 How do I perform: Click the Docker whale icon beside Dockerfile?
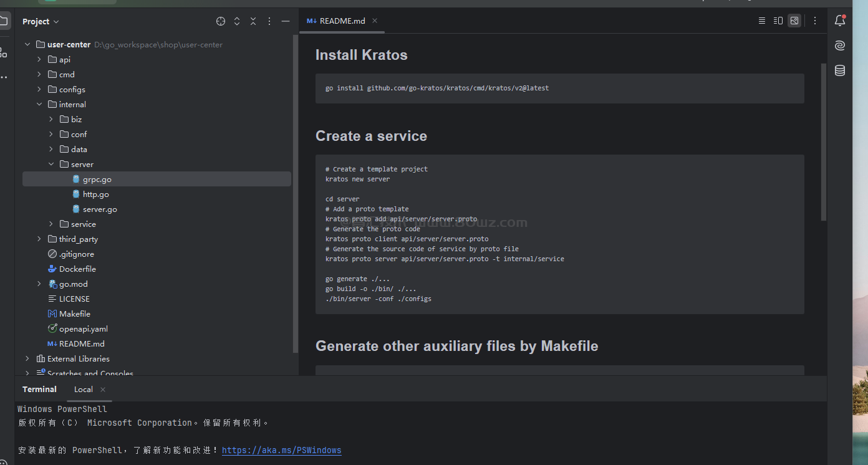pos(52,269)
